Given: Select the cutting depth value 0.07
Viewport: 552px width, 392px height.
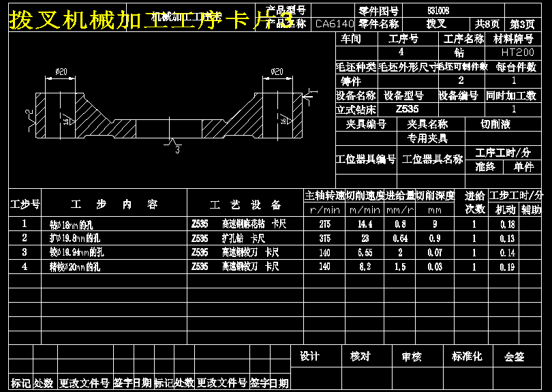Looking at the screenshot, I should [x=435, y=252].
